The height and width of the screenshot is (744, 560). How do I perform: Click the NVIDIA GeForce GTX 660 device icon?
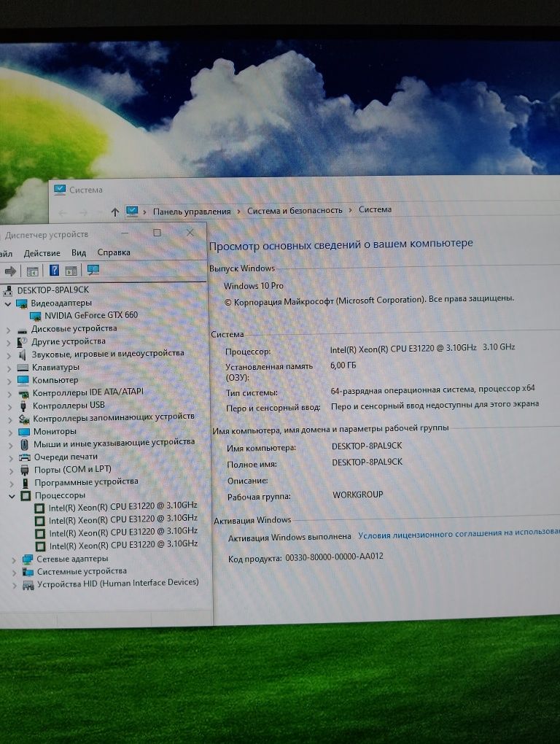click(x=36, y=316)
